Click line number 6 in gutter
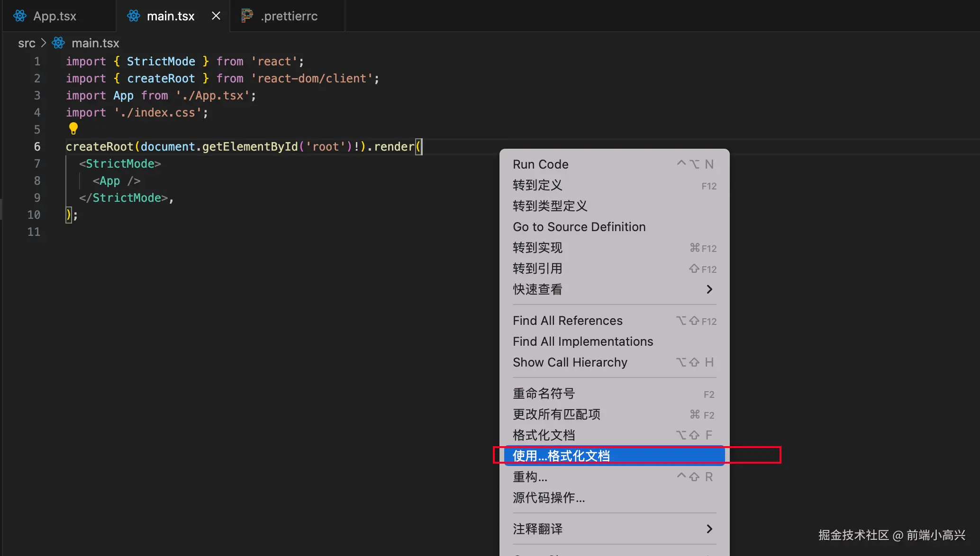This screenshot has height=556, width=980. click(37, 147)
